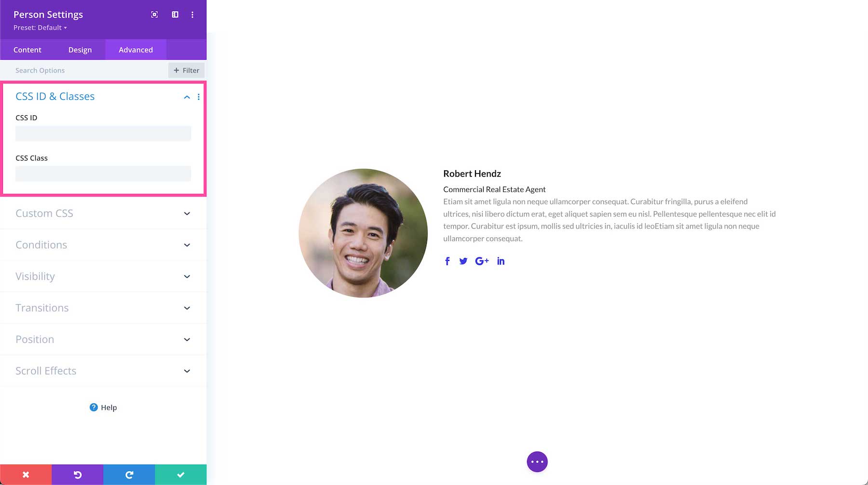Screen dimensions: 868x485
Task: Switch to the Design tab
Action: click(80, 50)
